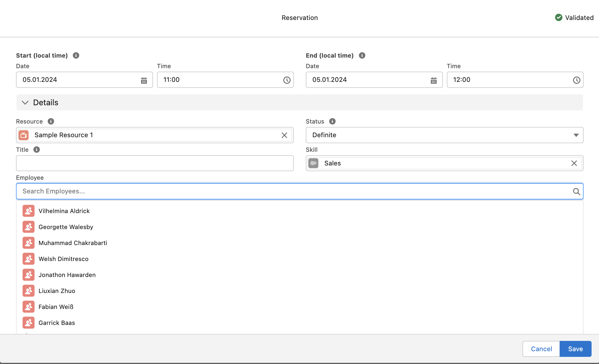The width and height of the screenshot is (599, 364).
Task: Collapse the Details section
Action: click(x=25, y=103)
